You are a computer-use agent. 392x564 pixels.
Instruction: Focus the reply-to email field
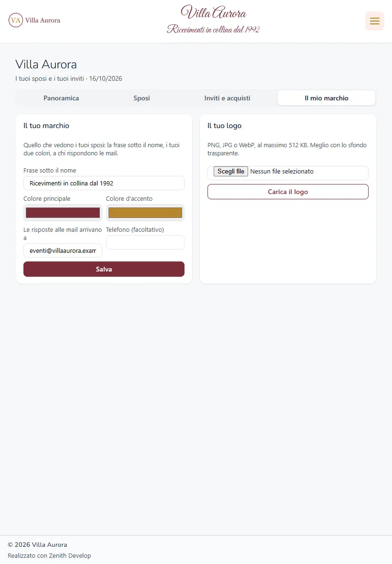63,251
